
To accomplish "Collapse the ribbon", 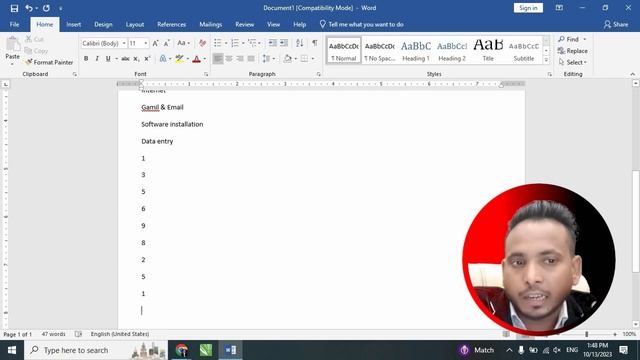I will (633, 74).
